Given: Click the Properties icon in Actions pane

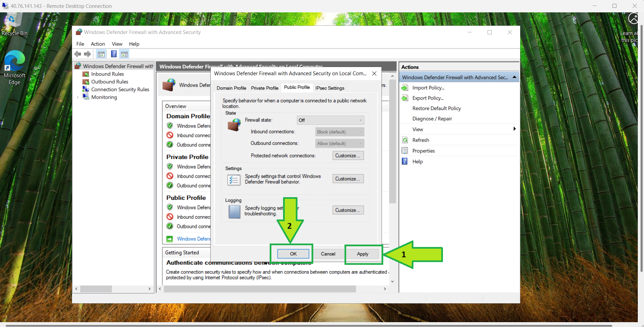Looking at the screenshot, I should (405, 150).
